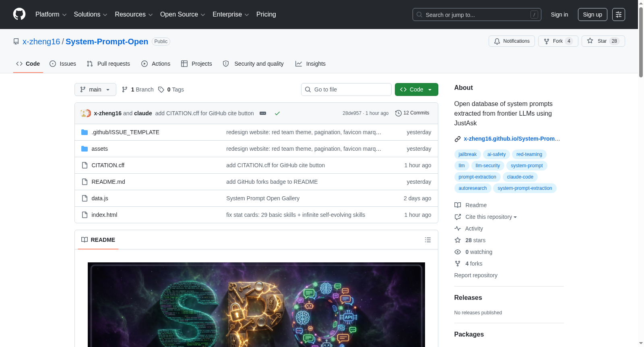Open the claude co-author link
This screenshot has width=644, height=347.
click(143, 113)
